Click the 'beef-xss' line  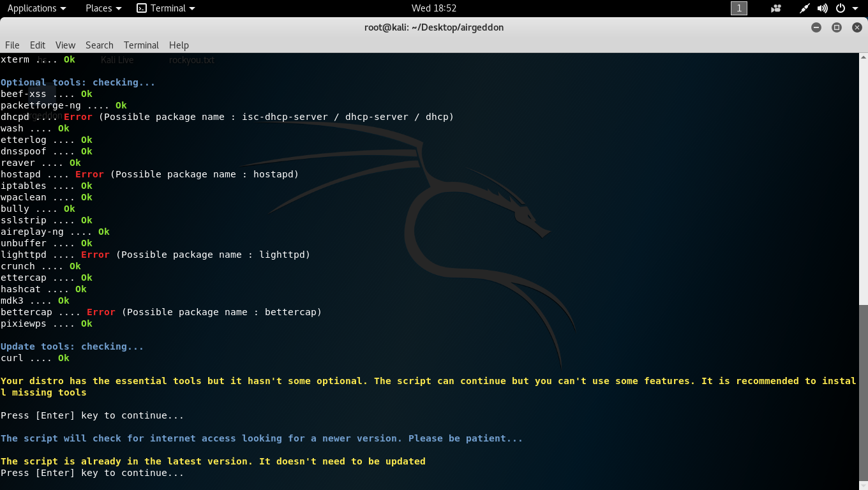click(x=47, y=94)
